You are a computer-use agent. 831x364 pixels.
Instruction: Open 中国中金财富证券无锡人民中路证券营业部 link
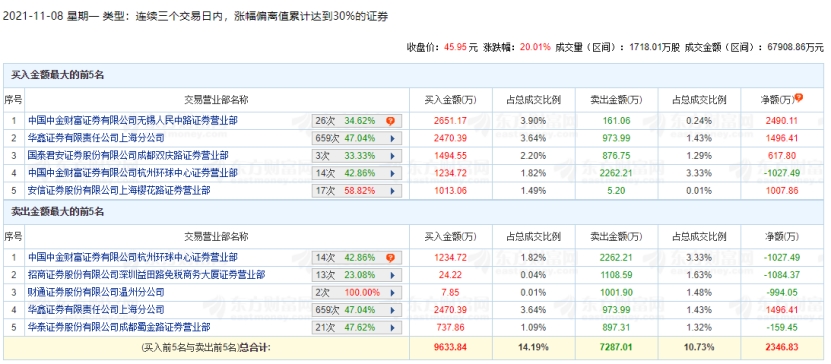tap(132, 121)
